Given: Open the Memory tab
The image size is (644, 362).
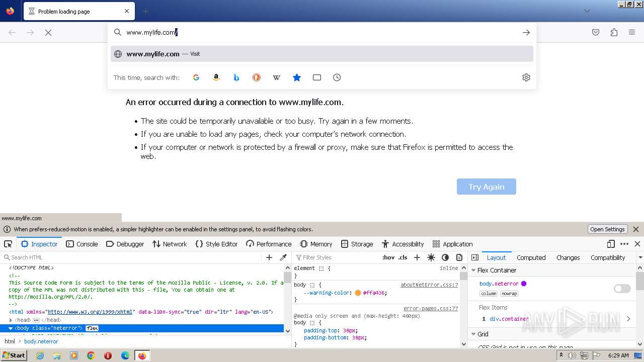Looking at the screenshot, I should 316,244.
